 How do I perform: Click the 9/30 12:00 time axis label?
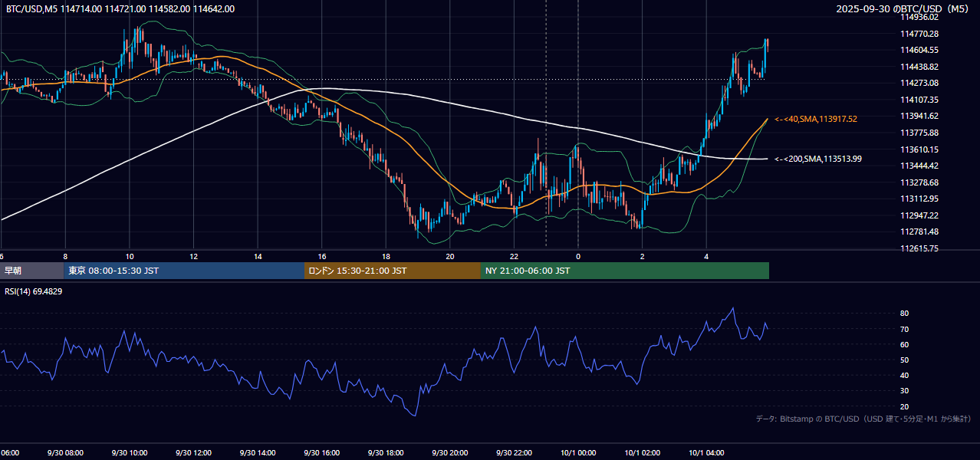tap(193, 453)
